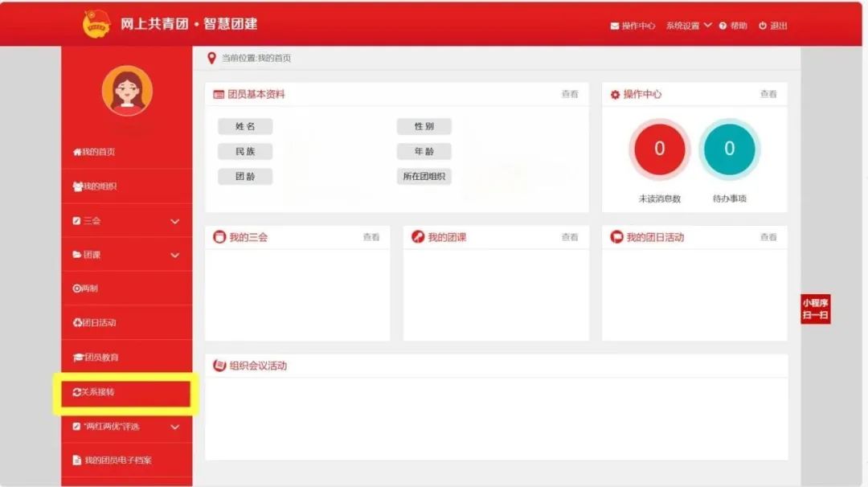Click the 团龄 field label

click(x=245, y=177)
